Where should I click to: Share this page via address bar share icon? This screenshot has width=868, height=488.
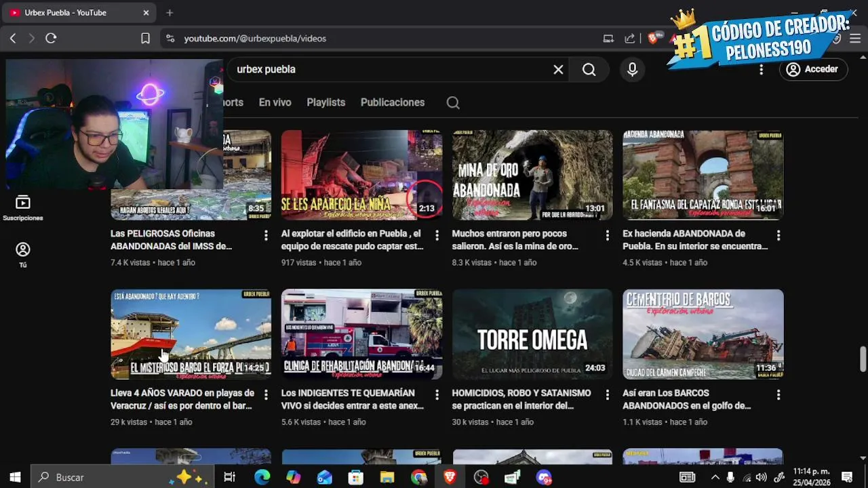630,39
